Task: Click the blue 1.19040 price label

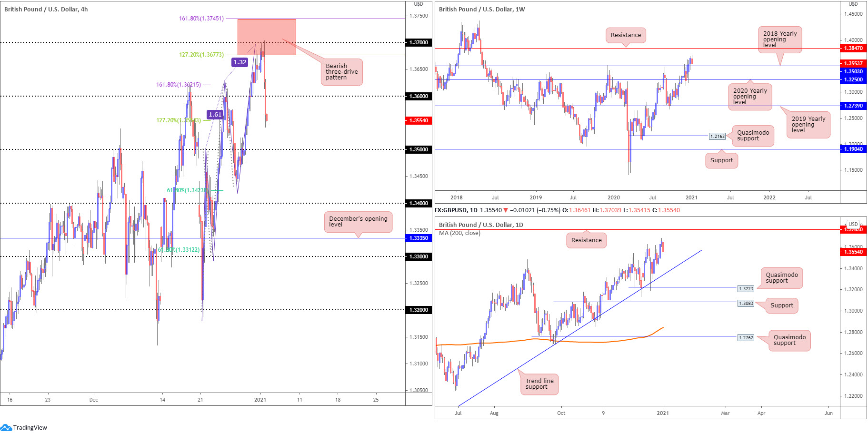Action: point(853,149)
